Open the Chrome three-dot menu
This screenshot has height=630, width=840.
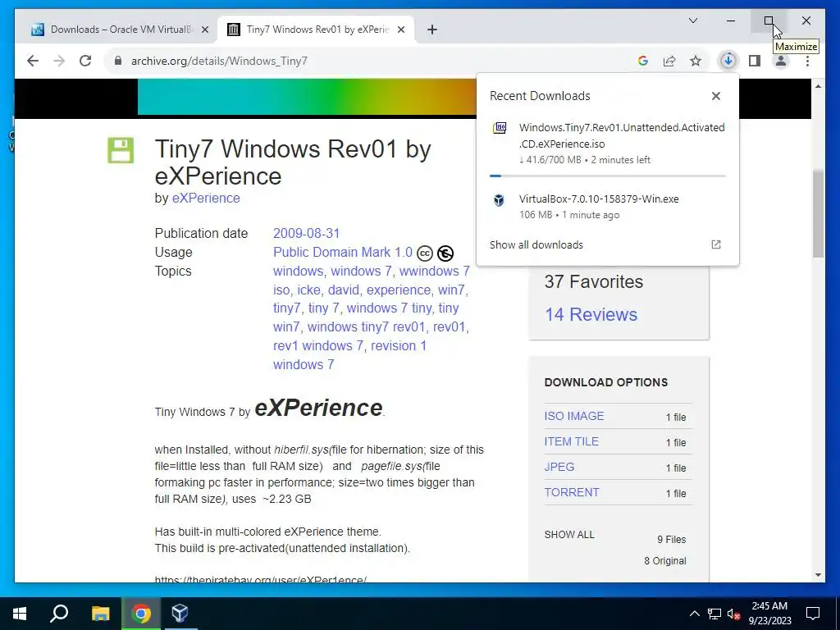coord(807,61)
